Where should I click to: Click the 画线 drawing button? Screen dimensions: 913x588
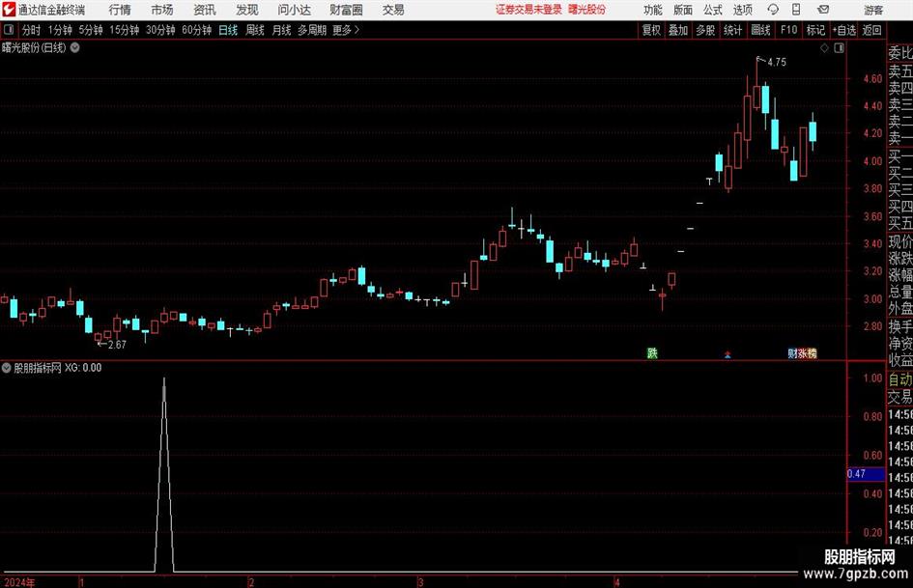(x=761, y=30)
